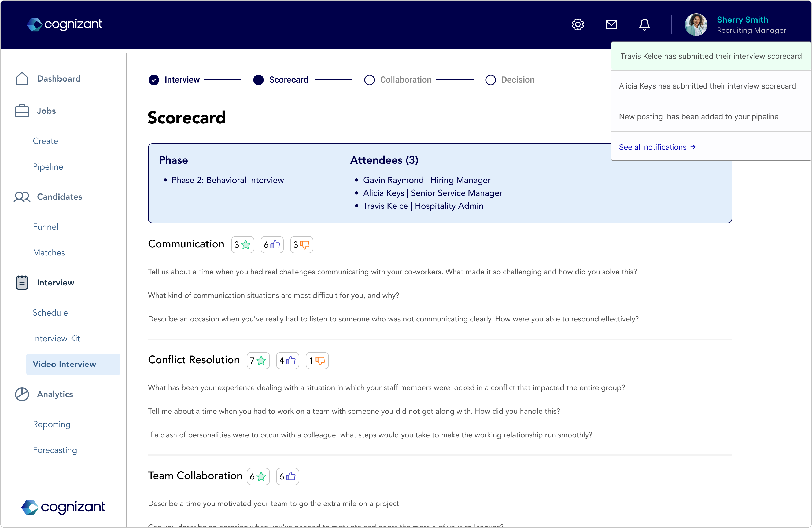The height and width of the screenshot is (528, 812).
Task: Click Communication thumbs-down badge showing 3
Action: pos(301,244)
